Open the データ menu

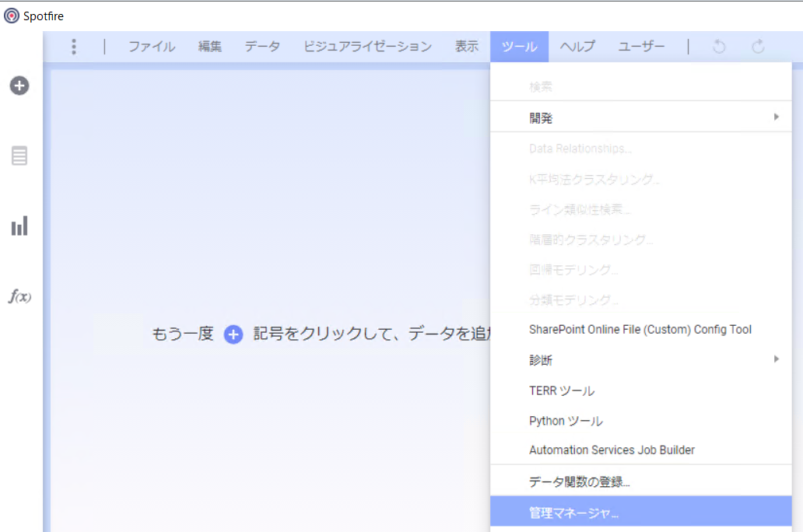(262, 47)
